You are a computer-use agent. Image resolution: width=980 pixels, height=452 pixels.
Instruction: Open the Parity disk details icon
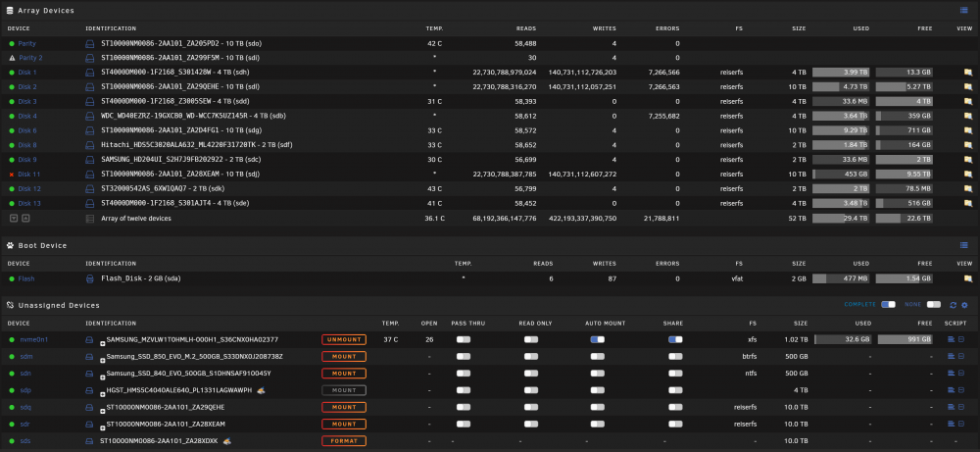coord(89,44)
